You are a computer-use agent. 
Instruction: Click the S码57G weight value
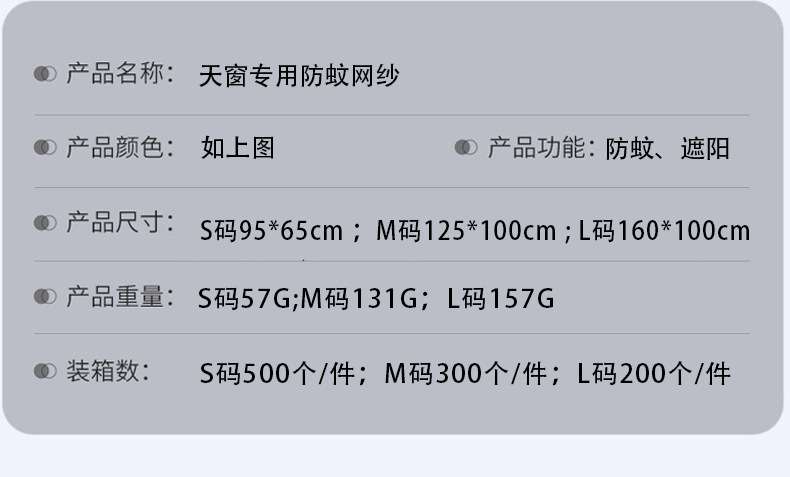click(x=244, y=298)
